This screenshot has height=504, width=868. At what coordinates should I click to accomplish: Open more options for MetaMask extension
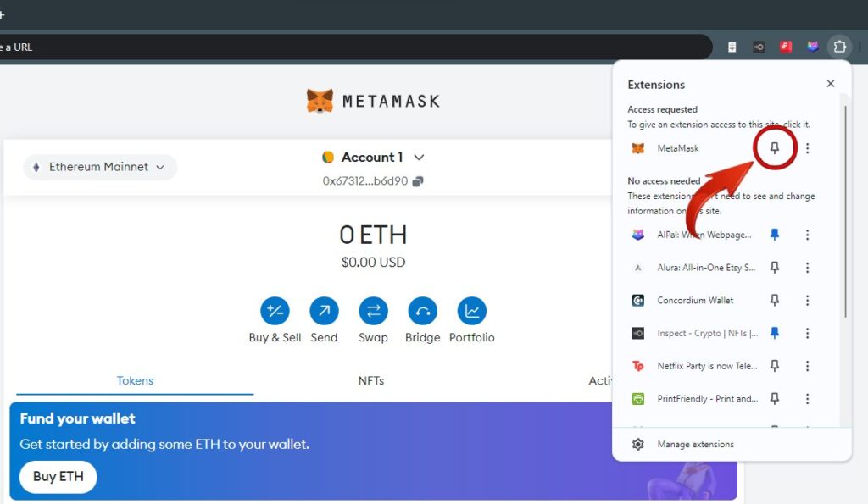tap(807, 148)
